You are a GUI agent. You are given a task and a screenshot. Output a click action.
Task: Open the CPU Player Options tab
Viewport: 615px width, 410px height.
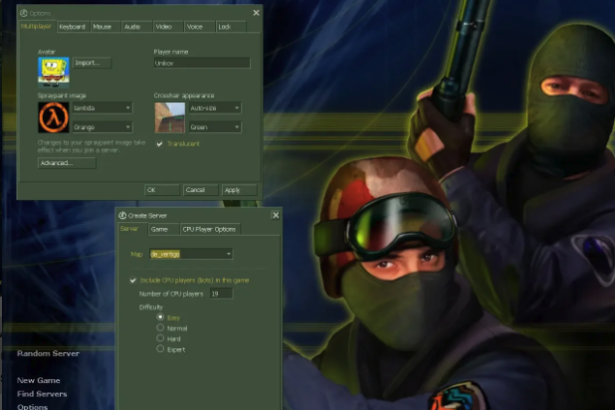(x=210, y=229)
